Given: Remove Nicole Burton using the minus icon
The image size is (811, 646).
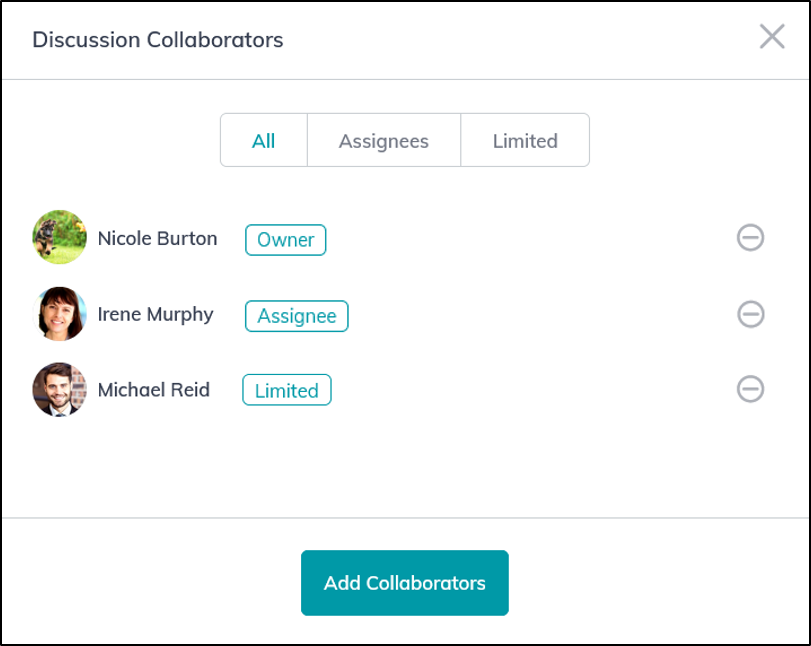Looking at the screenshot, I should coord(750,238).
